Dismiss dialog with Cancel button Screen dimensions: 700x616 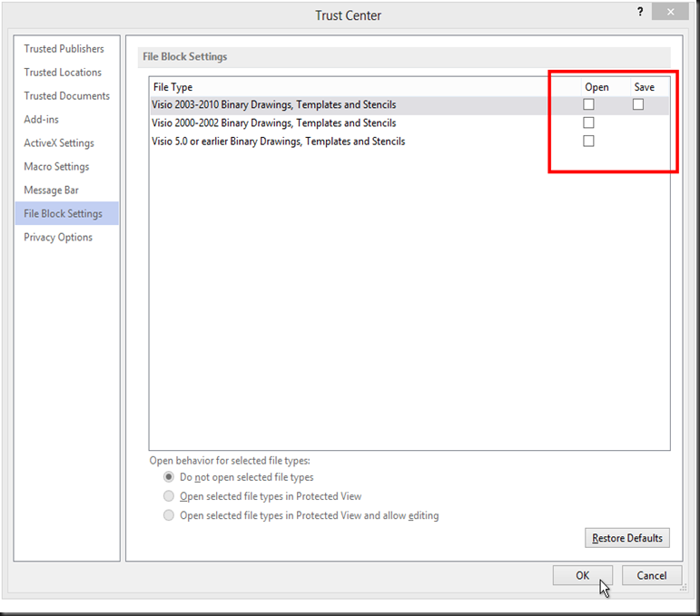pos(651,575)
